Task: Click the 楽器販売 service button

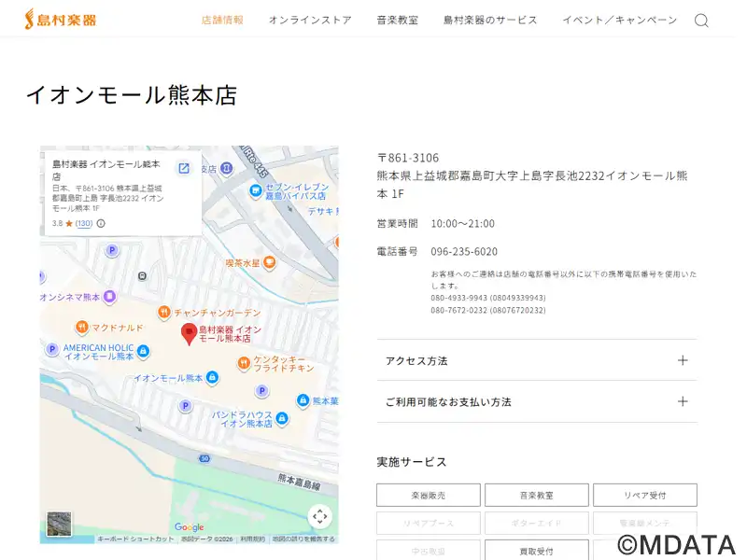Action: pyautogui.click(x=429, y=495)
